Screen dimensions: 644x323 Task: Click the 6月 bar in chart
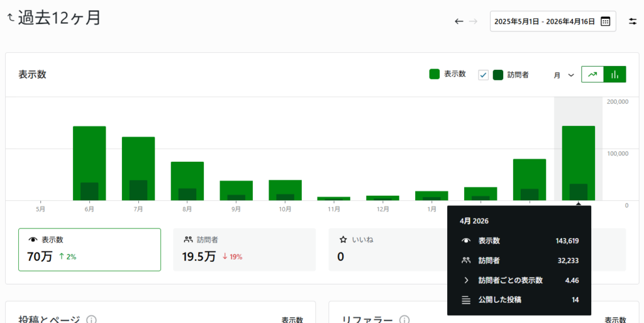(89, 163)
